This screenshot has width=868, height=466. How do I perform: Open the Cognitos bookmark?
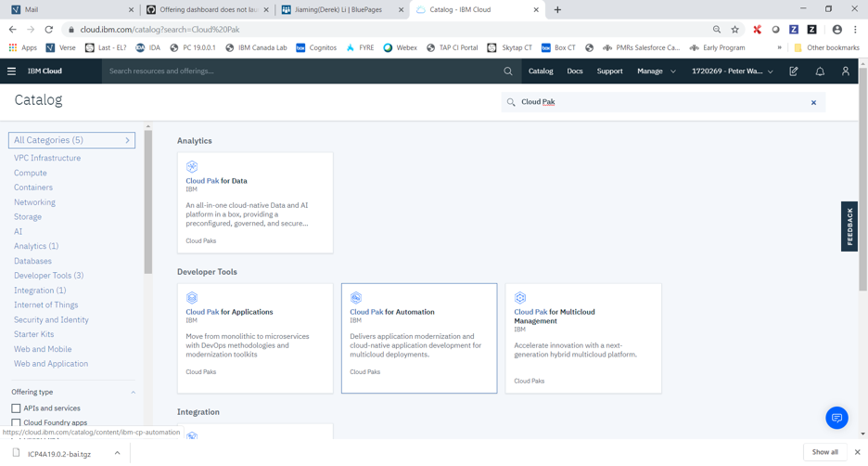click(316, 47)
